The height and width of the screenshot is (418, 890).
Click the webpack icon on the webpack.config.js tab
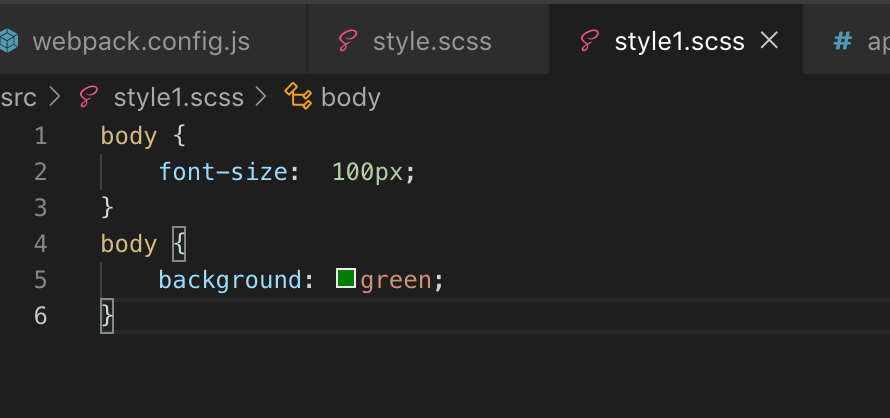[x=9, y=41]
